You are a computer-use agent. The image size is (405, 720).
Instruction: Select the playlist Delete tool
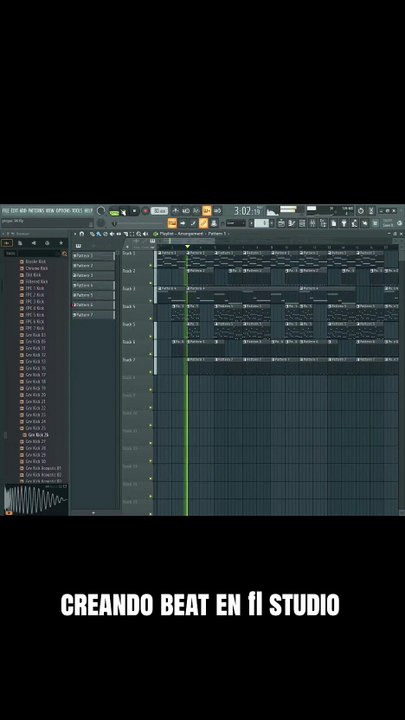pos(105,234)
